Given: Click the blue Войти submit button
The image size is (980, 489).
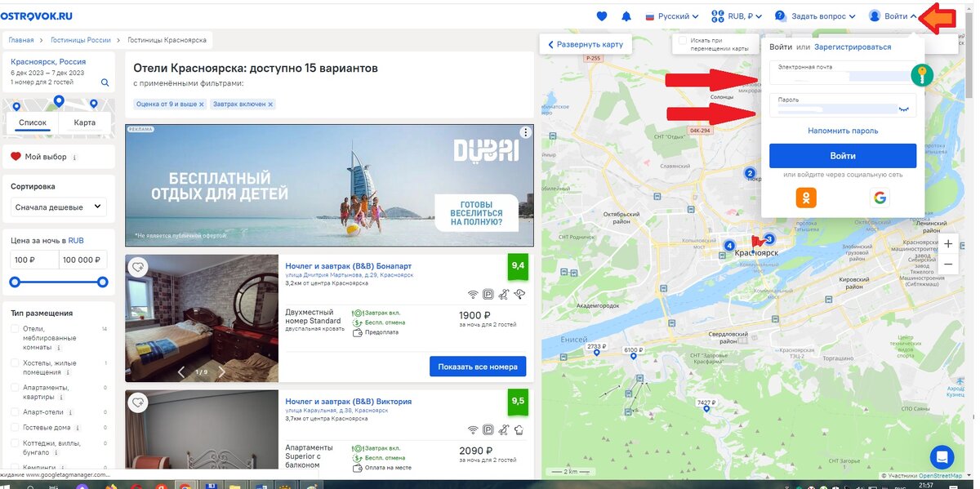Looking at the screenshot, I should click(x=843, y=155).
